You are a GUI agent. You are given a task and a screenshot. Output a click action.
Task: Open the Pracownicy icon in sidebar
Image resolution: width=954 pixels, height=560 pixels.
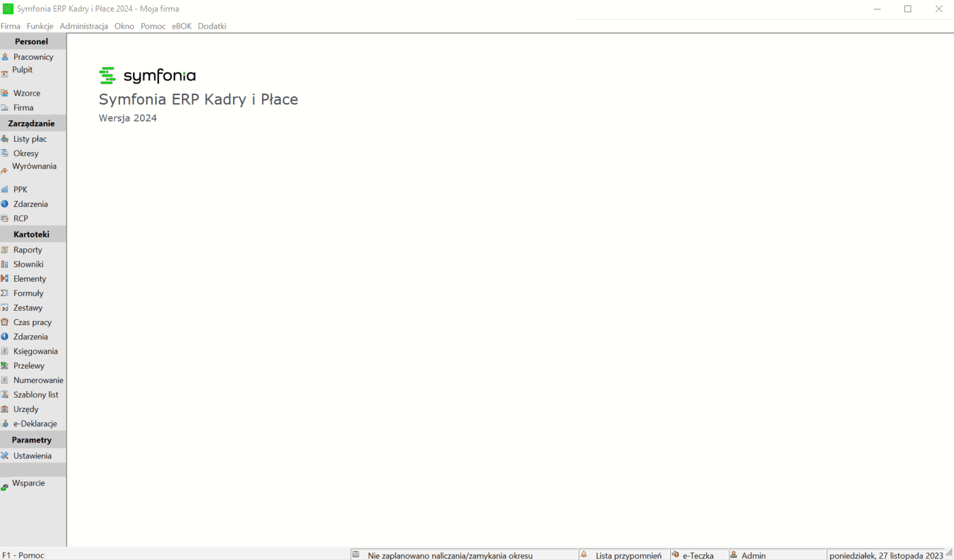tap(5, 57)
